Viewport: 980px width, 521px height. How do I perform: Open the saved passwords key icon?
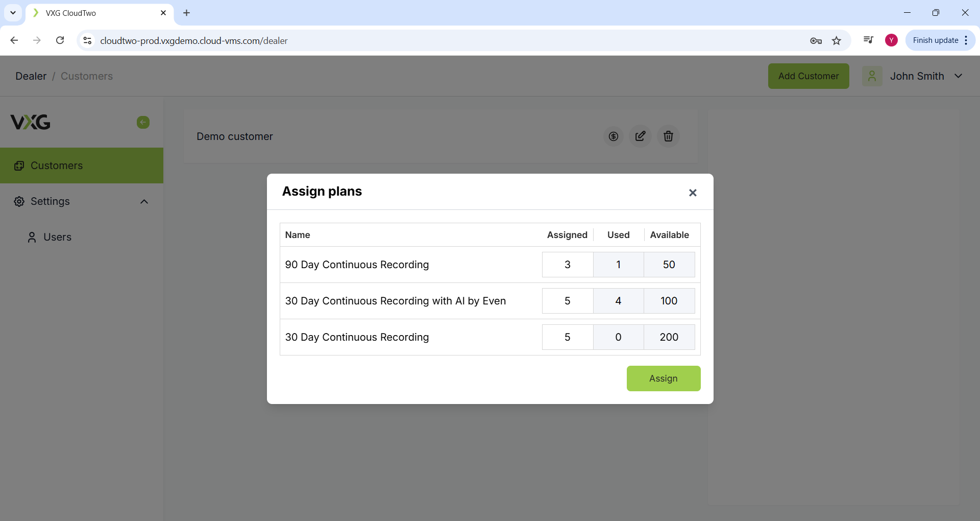(816, 40)
